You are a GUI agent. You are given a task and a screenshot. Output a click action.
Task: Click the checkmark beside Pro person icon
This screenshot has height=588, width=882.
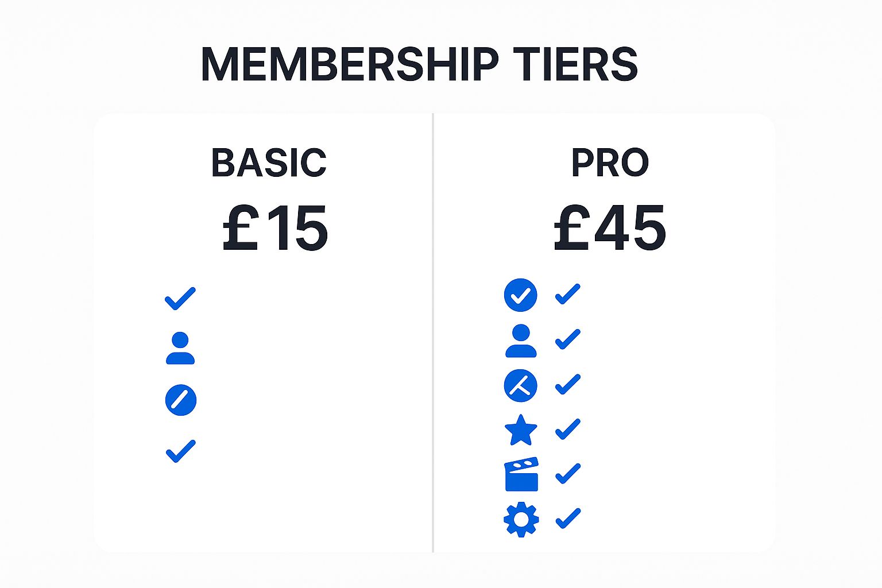(x=568, y=339)
